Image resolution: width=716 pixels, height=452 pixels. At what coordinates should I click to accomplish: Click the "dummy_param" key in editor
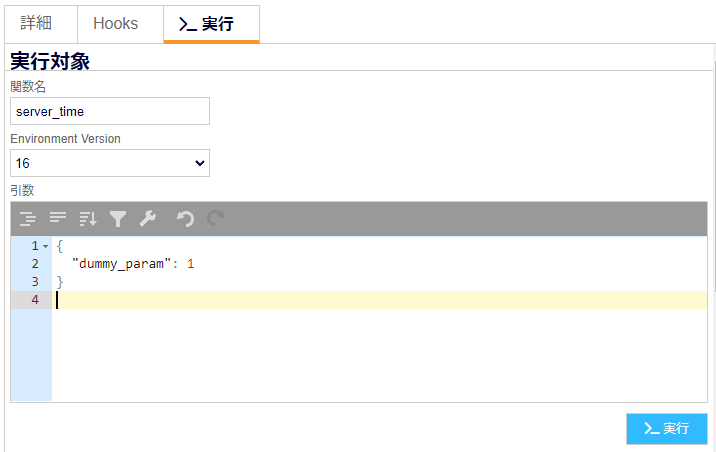click(x=121, y=264)
